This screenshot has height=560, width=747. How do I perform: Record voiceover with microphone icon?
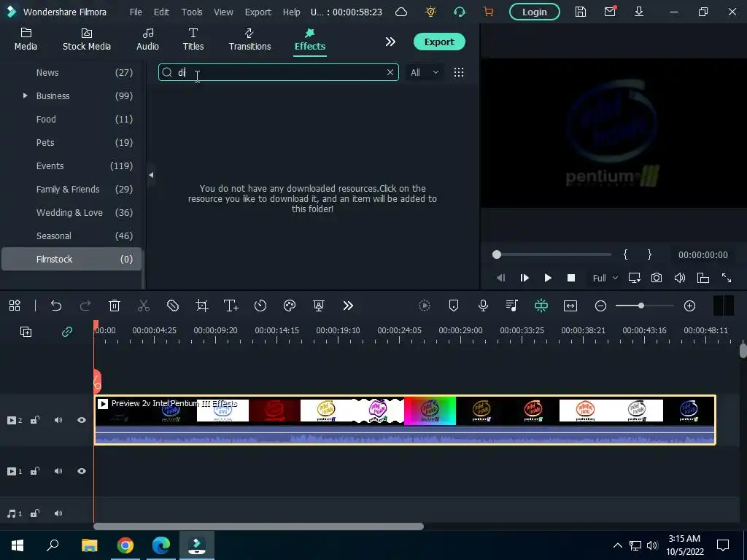483,306
